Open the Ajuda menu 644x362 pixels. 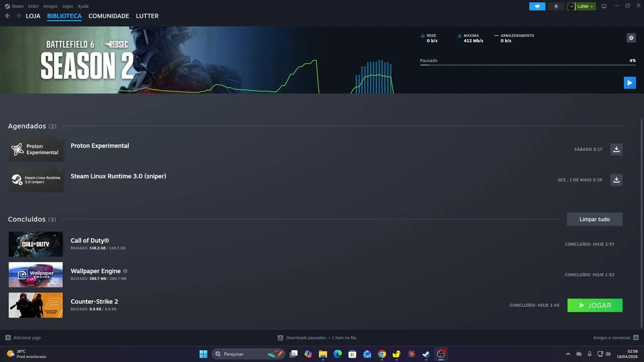(x=83, y=6)
